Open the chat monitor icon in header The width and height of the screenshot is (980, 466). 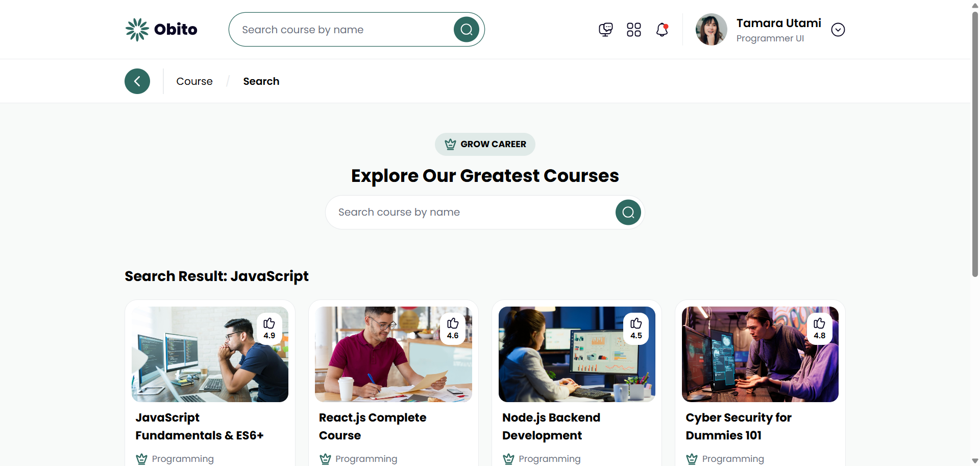click(x=605, y=30)
